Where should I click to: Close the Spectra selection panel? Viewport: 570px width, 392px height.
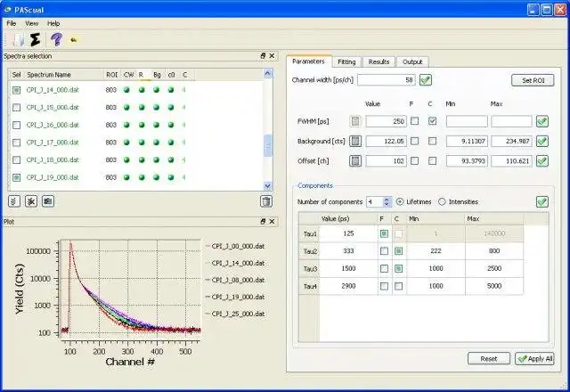click(272, 55)
